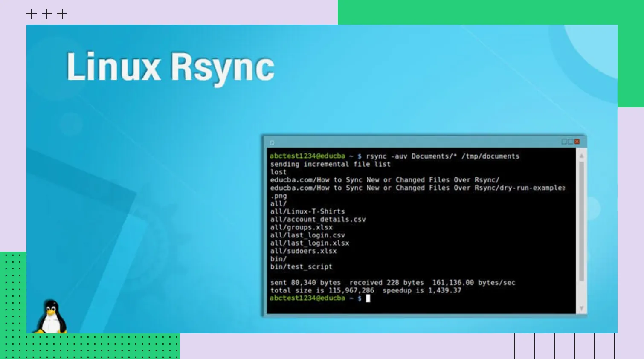Click the terminal scrollbar down arrow
644x359 pixels.
pyautogui.click(x=581, y=308)
